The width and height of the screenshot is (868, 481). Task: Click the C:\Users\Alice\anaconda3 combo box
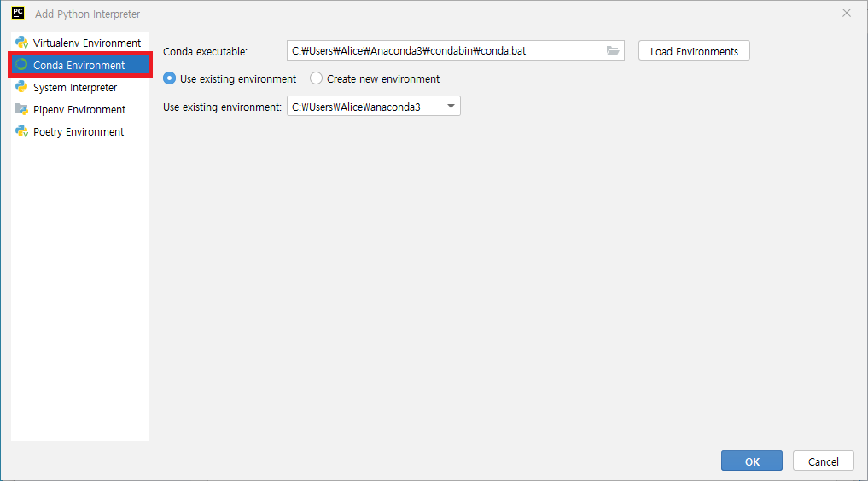pyautogui.click(x=373, y=106)
